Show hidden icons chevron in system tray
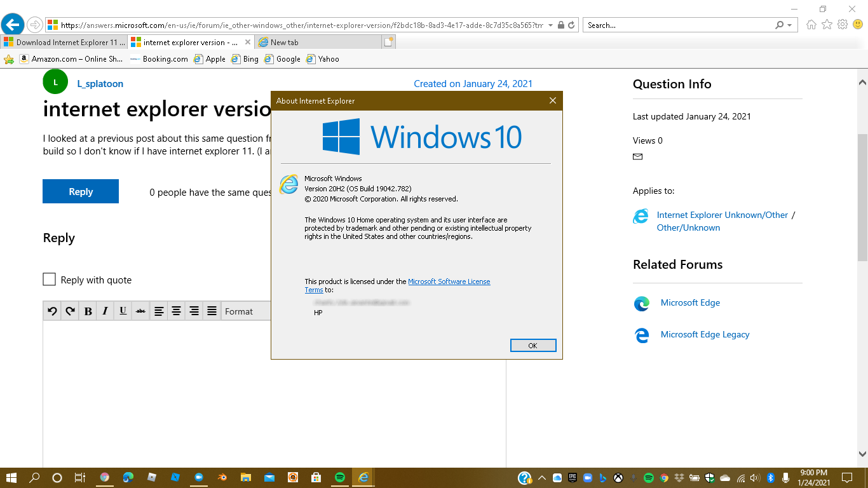The width and height of the screenshot is (868, 488). (x=542, y=478)
